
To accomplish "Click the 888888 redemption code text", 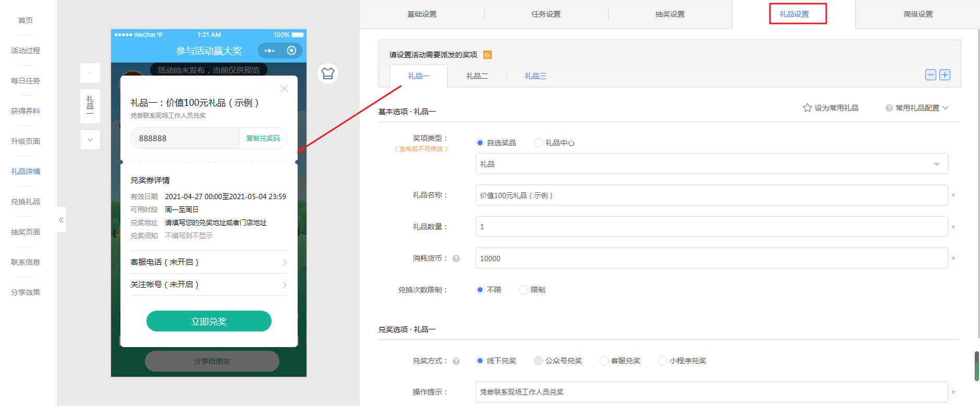I will pyautogui.click(x=153, y=139).
